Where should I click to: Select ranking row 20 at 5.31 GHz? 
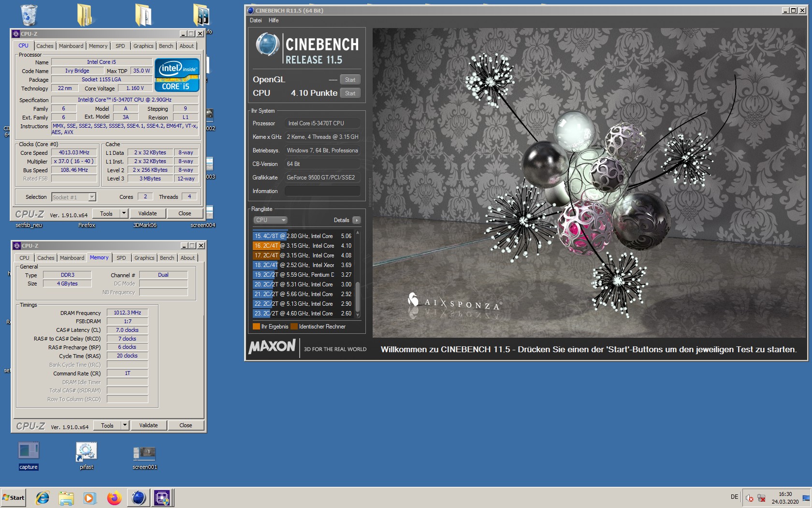click(303, 284)
